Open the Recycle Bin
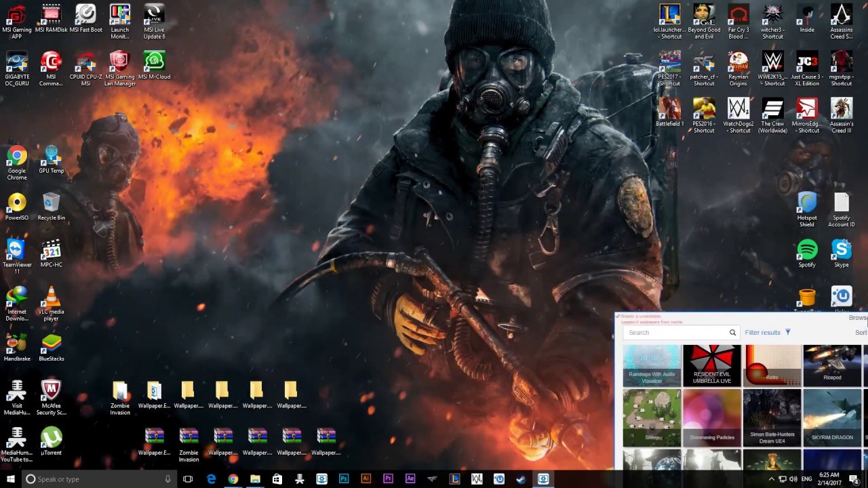The width and height of the screenshot is (868, 488). coord(51,207)
